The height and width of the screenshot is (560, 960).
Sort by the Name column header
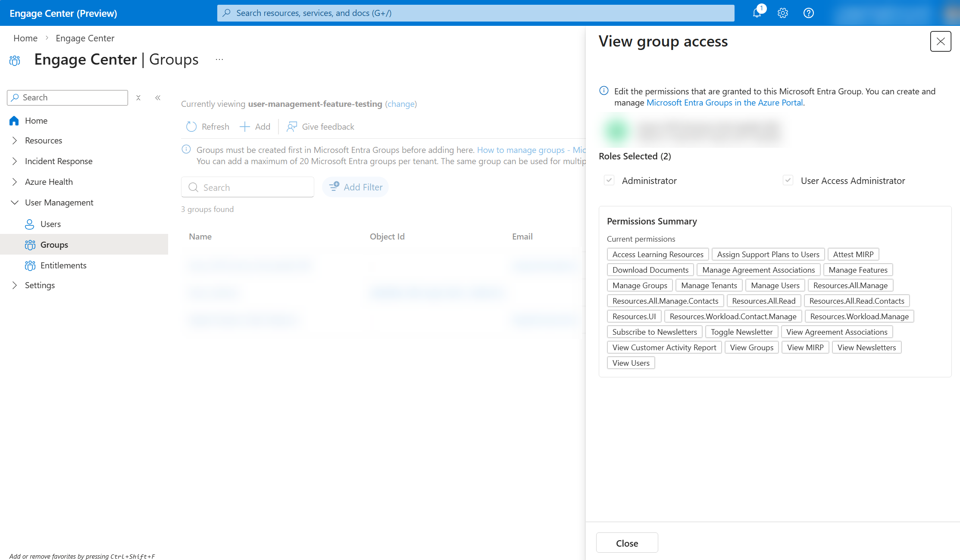tap(200, 236)
